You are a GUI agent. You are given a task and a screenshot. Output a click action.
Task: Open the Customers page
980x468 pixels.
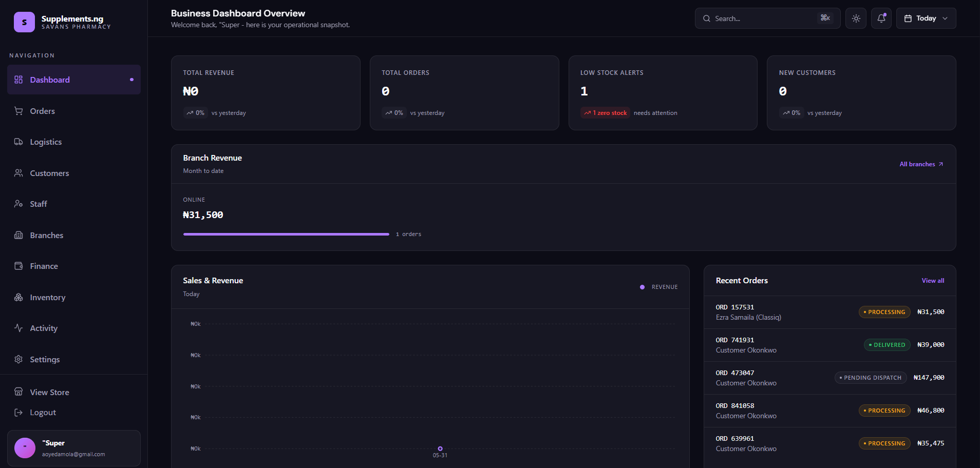(x=74, y=173)
